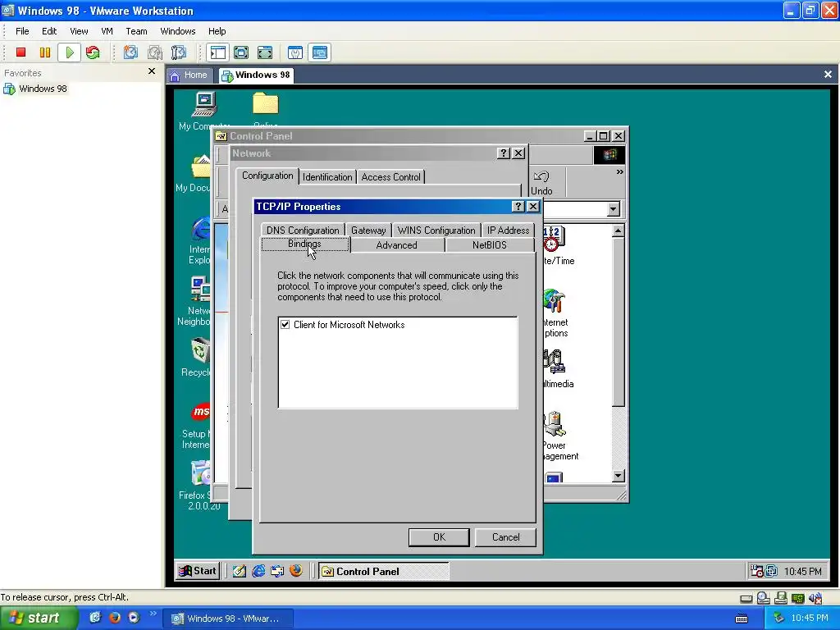Close the Favorites sidebar panel

tap(152, 71)
